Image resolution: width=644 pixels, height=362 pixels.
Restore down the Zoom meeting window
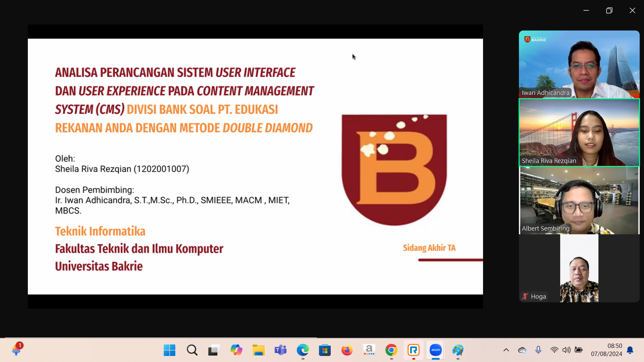click(x=609, y=10)
